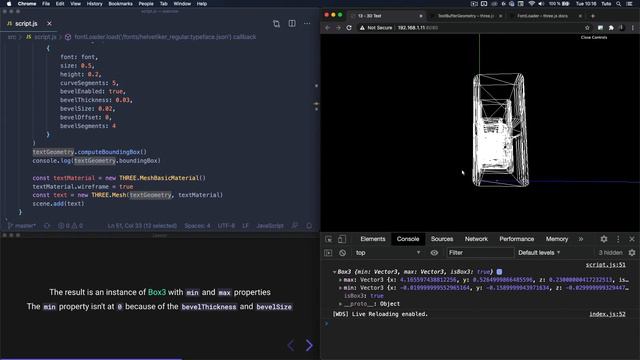Viewport: 640px width, 360px height.
Task: Open the Chrome menu in macOS menu bar
Action: coord(27,4)
